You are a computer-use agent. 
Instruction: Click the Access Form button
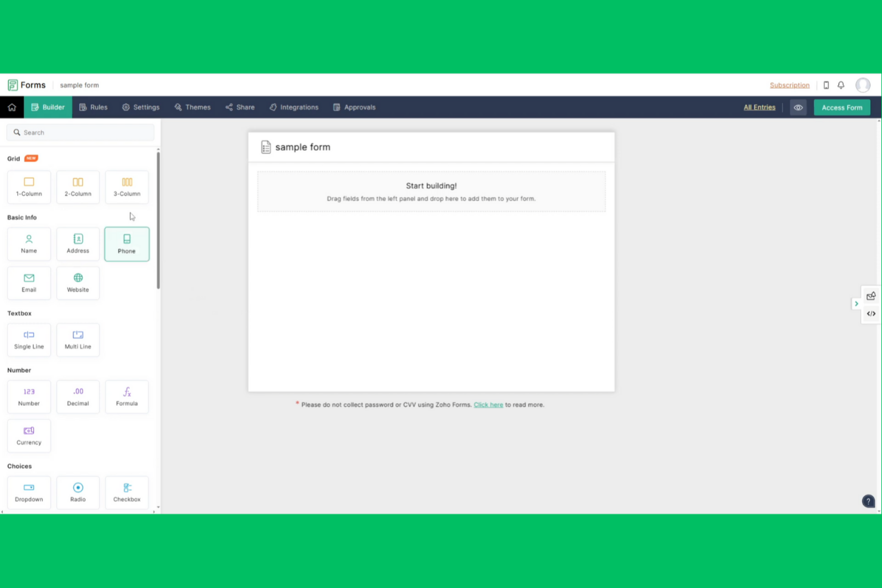tap(841, 107)
